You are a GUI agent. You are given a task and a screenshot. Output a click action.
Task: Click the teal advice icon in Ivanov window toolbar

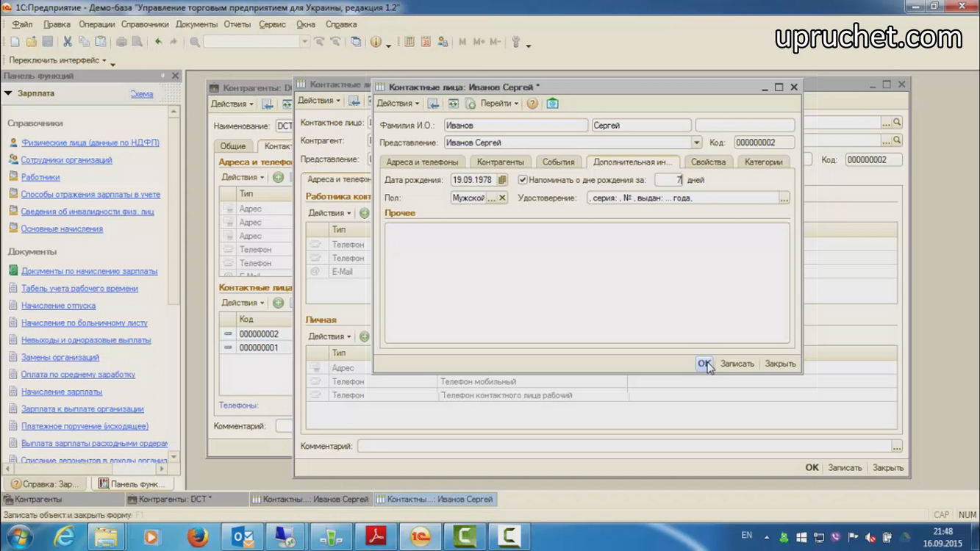[x=553, y=104]
